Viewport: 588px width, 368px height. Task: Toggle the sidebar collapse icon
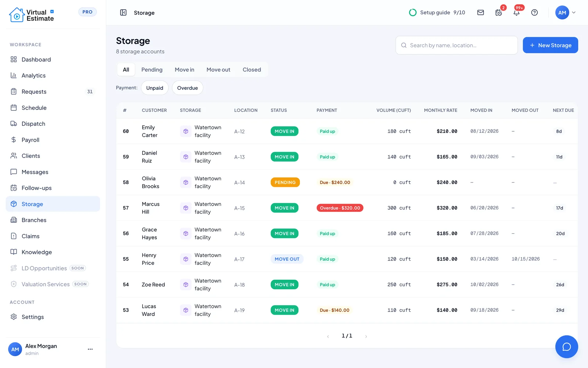pos(123,13)
